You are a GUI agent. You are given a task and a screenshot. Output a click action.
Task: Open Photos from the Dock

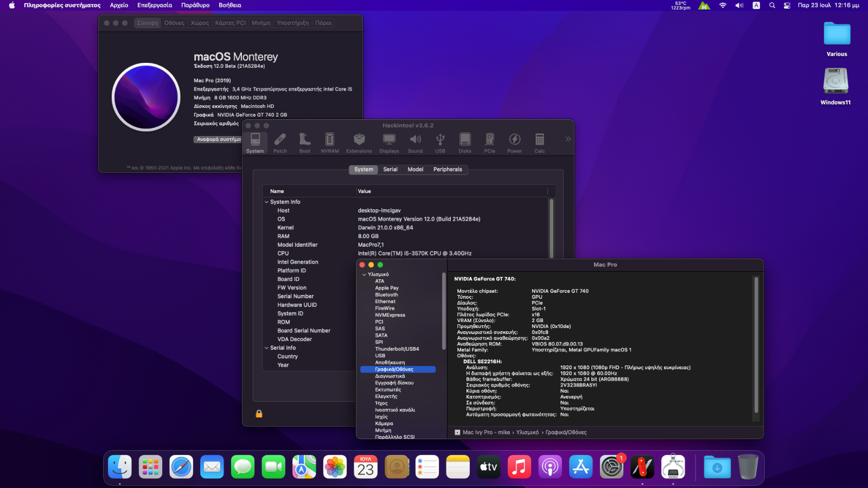[335, 466]
